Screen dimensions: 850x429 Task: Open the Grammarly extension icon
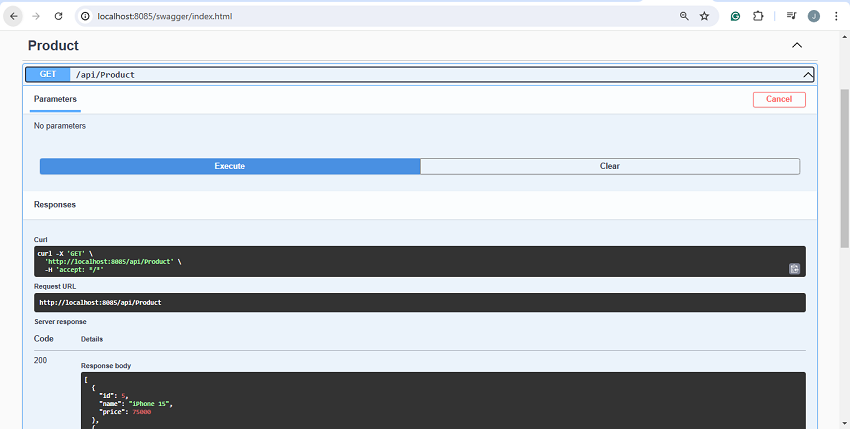[x=735, y=16]
